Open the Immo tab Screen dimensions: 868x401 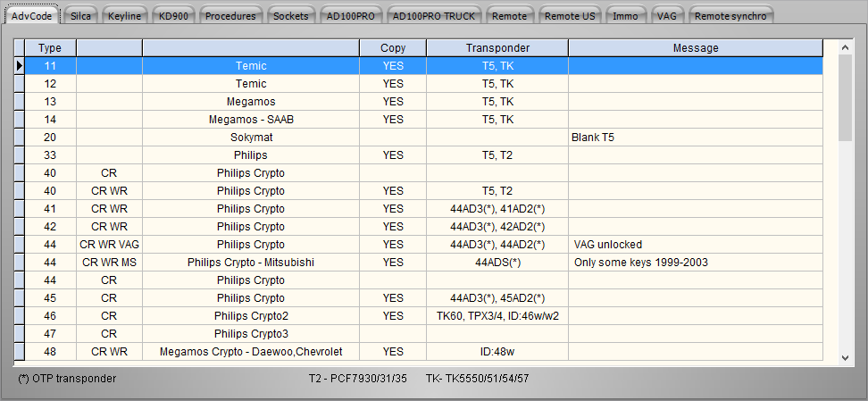coord(625,16)
